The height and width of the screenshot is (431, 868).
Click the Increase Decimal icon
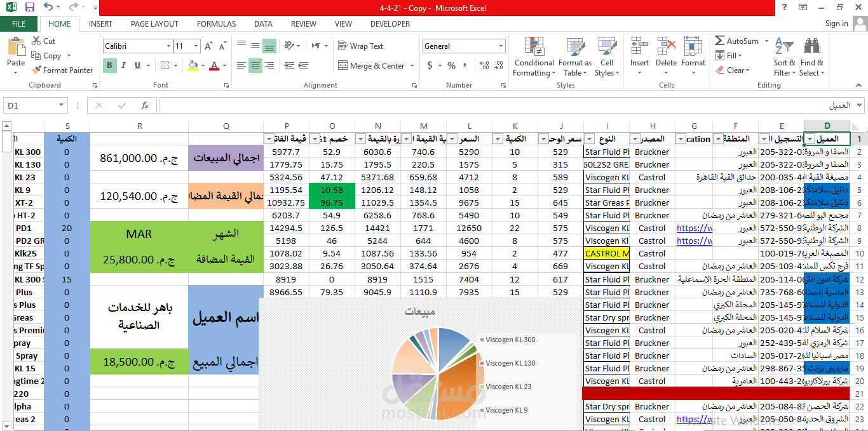(483, 65)
